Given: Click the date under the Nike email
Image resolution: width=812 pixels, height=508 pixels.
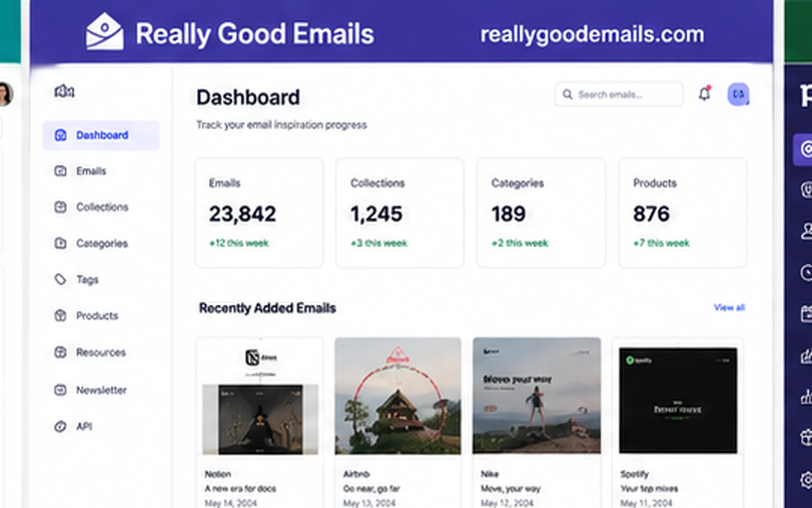Looking at the screenshot, I should click(507, 503).
